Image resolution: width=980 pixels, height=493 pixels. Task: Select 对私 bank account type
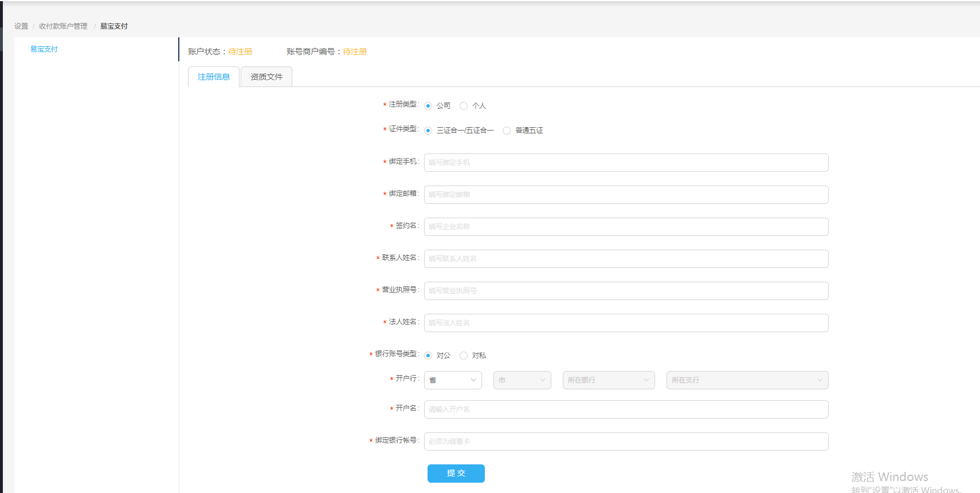tap(464, 356)
